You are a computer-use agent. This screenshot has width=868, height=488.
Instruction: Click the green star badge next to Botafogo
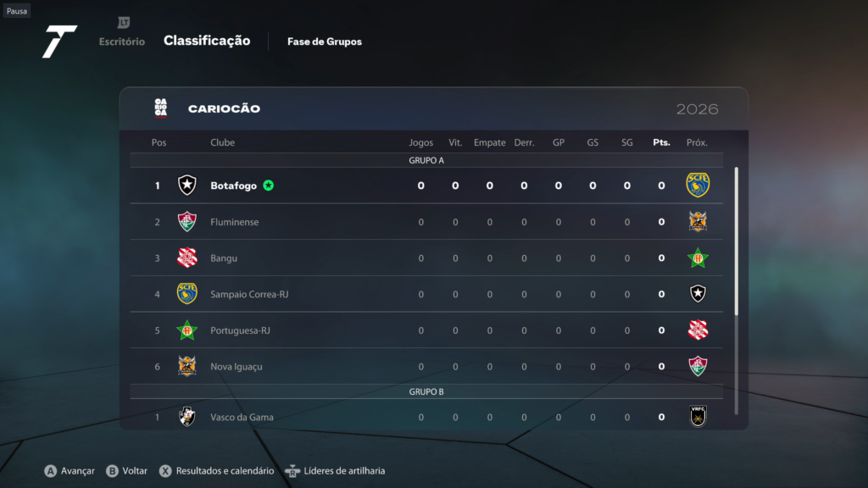pyautogui.click(x=269, y=186)
